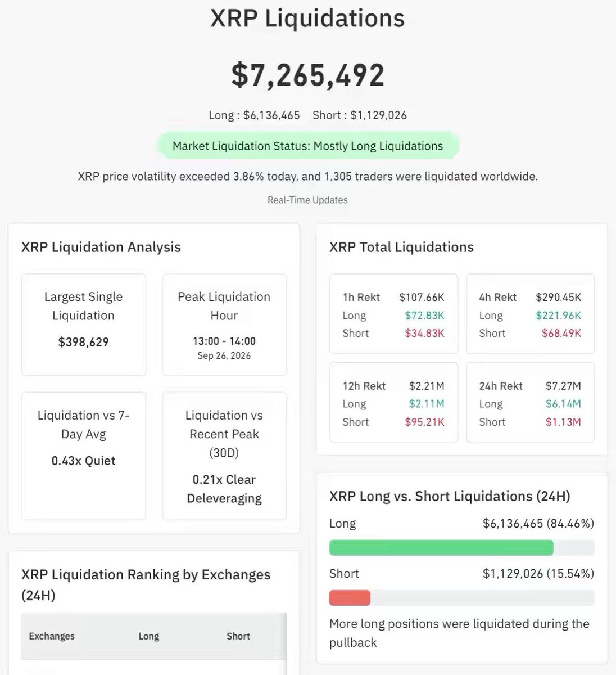Click the 24h long value $6.14M
616x675 pixels.
(x=563, y=404)
